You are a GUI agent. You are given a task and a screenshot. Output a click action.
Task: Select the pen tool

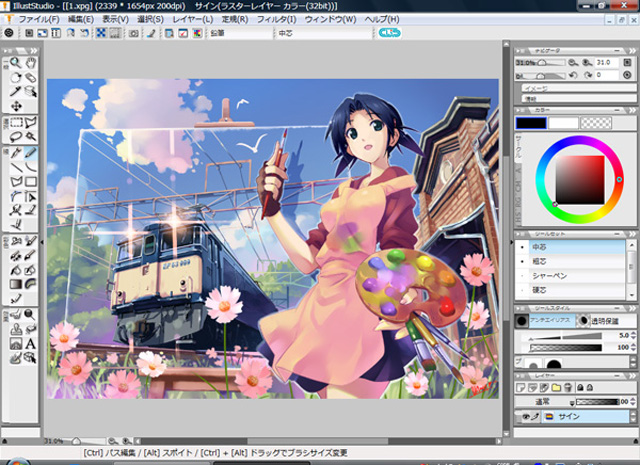tap(16, 153)
